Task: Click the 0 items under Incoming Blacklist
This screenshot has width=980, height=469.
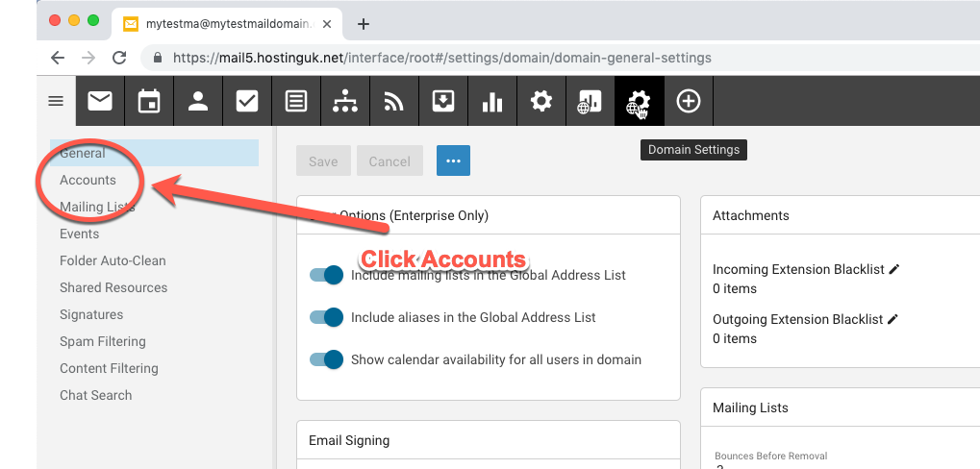Action: click(735, 288)
